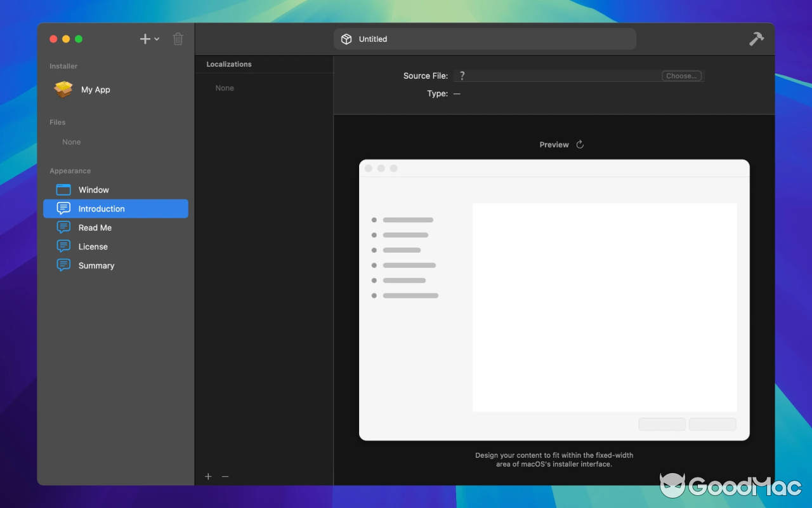Collapse the Files section header
This screenshot has height=508, width=812.
click(57, 122)
